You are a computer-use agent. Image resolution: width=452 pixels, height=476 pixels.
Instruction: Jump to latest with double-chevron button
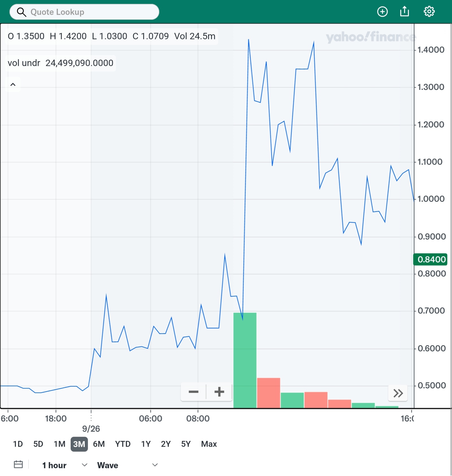tap(398, 393)
